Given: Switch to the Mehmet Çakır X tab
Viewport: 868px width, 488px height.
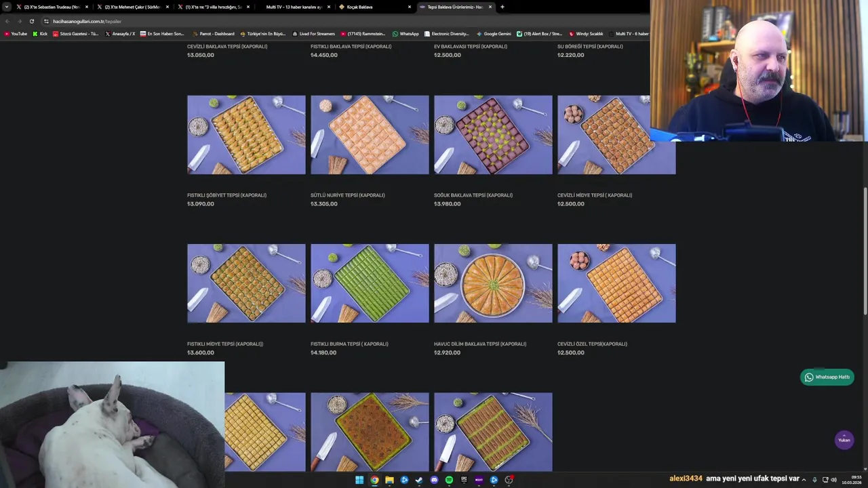Looking at the screenshot, I should click(x=134, y=7).
